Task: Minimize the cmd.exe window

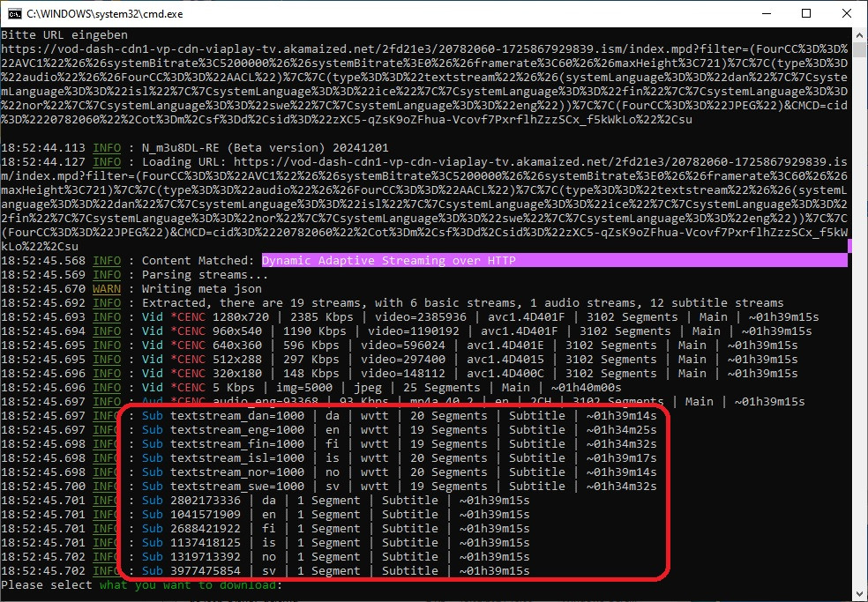Action: click(767, 14)
